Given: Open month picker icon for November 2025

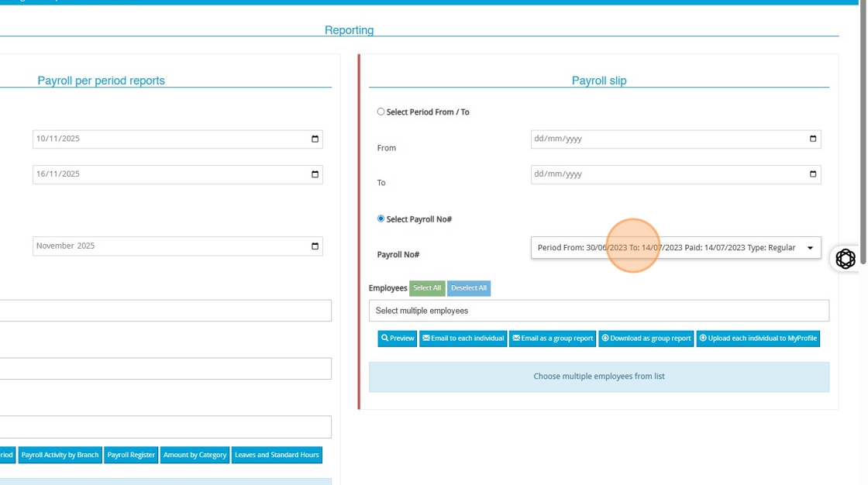Looking at the screenshot, I should click(315, 246).
